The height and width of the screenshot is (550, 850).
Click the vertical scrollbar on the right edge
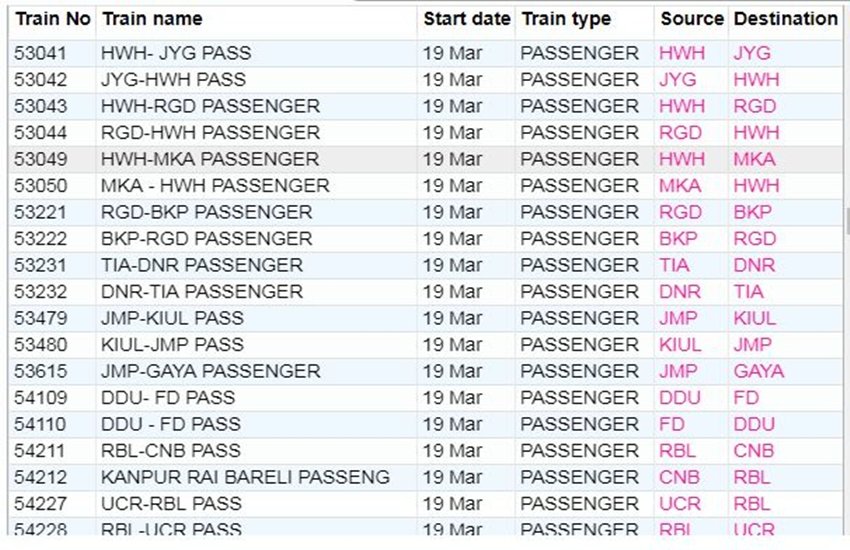pos(846,220)
